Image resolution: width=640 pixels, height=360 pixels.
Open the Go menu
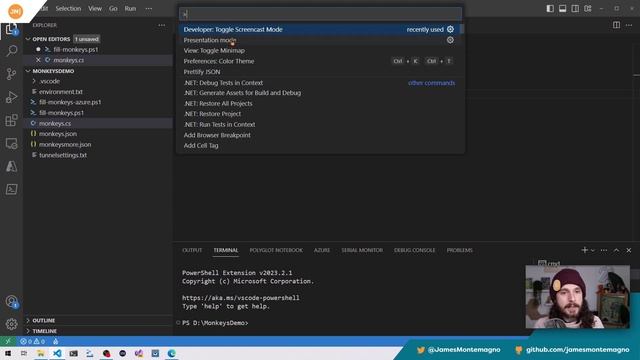click(x=113, y=9)
